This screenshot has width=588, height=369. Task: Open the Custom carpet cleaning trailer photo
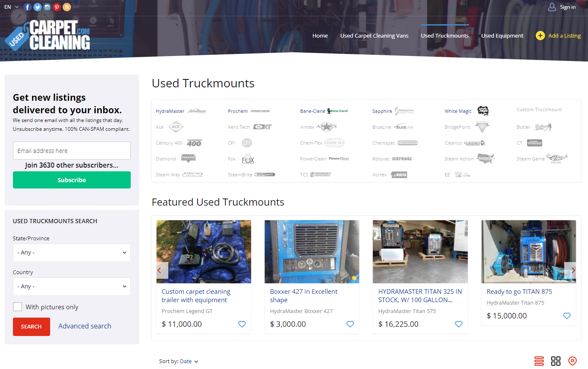[x=204, y=252]
